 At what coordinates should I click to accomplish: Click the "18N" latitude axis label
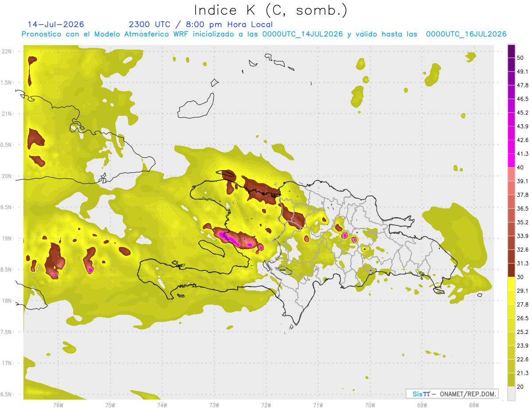click(7, 301)
